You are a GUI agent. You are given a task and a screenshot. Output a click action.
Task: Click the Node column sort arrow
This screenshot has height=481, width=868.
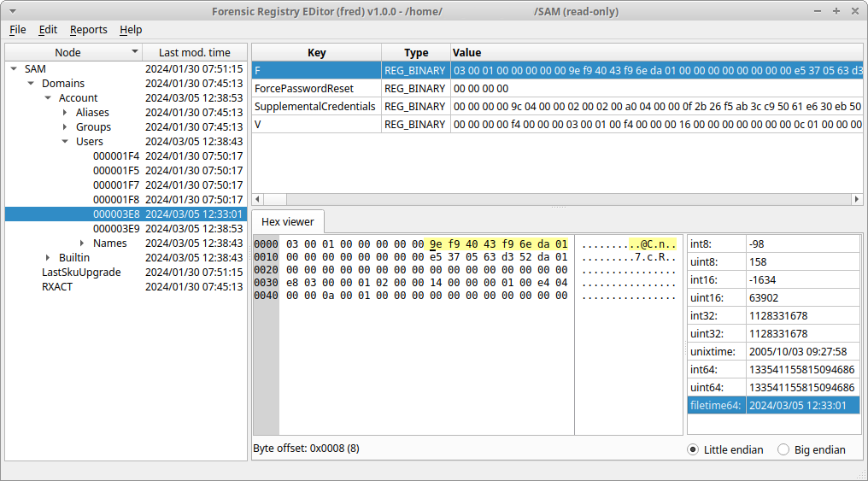(134, 51)
